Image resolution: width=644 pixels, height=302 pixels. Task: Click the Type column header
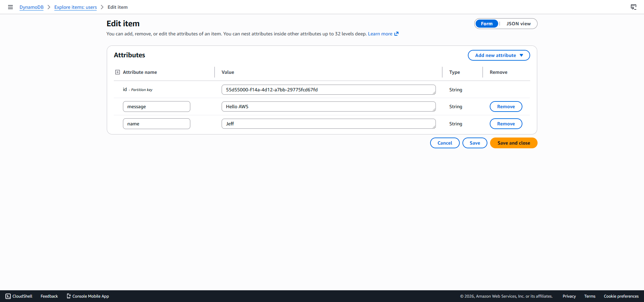point(454,72)
